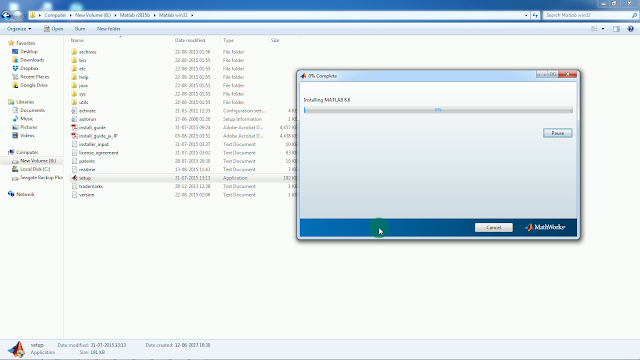640x360 pixels.
Task: Click Computer in address breadcrumb
Action: [x=55, y=15]
